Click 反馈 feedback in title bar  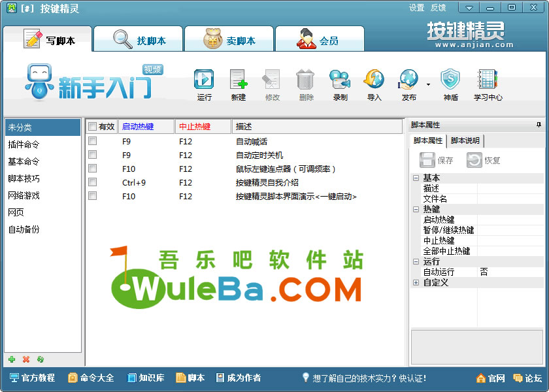coord(438,8)
